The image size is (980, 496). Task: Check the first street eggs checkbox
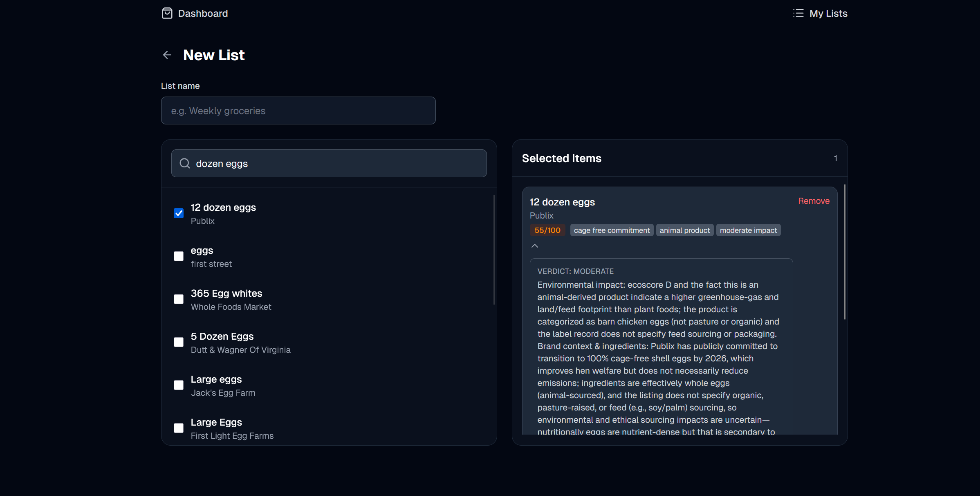pos(179,256)
